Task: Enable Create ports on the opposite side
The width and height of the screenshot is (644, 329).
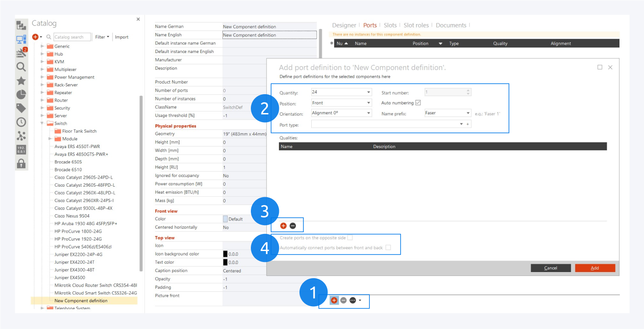Action: 350,238
